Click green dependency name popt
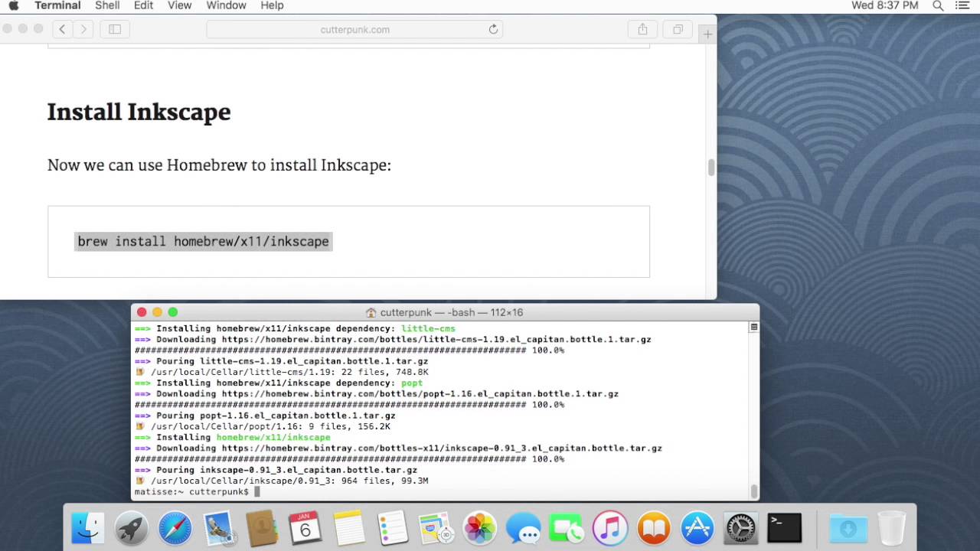 [x=412, y=383]
